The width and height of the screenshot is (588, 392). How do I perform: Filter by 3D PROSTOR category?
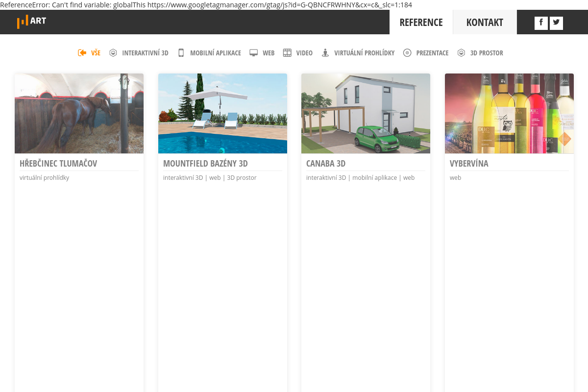click(x=487, y=53)
